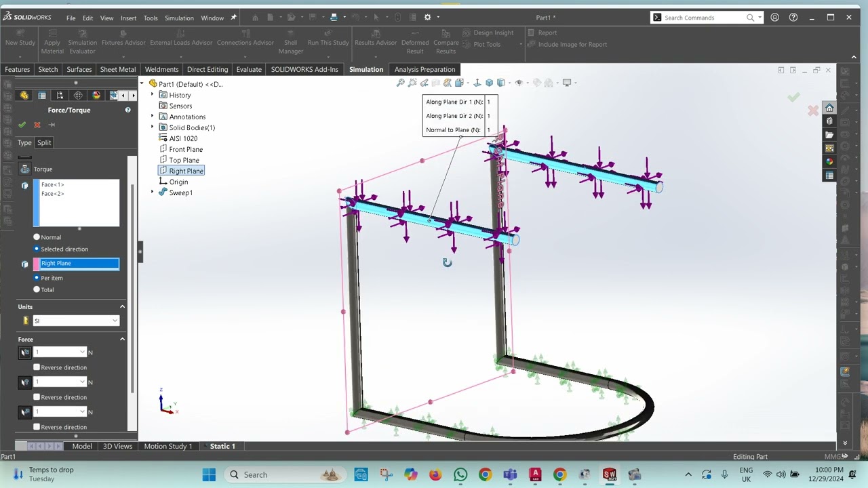Image resolution: width=868 pixels, height=488 pixels.
Task: Open the Simulation menu
Action: point(179,18)
